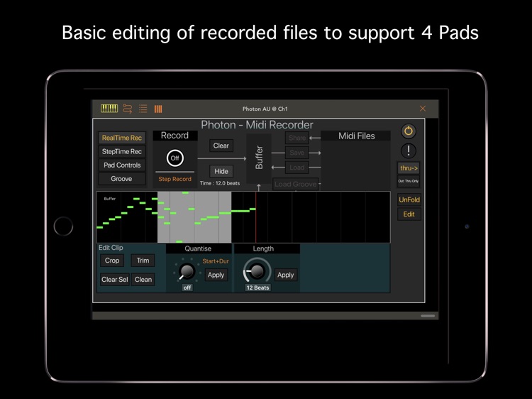This screenshot has height=399, width=532.
Task: Click the grey selected region in piano roll
Action: point(194,217)
